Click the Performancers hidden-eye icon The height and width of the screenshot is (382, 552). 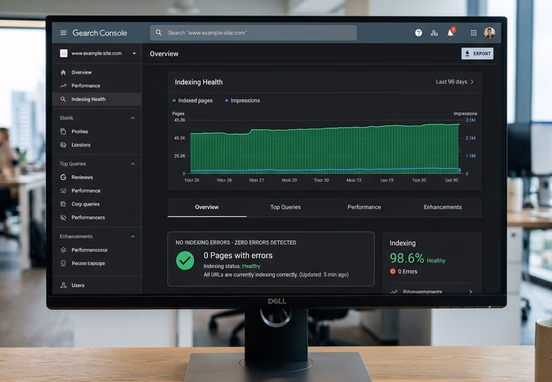click(x=63, y=217)
